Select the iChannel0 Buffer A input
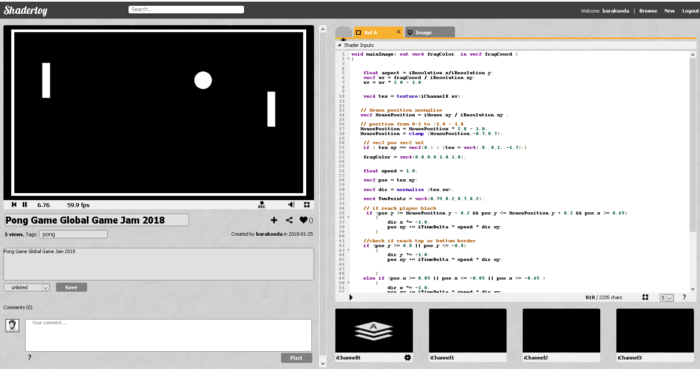Viewport: 700px width, 369px height. point(374,330)
